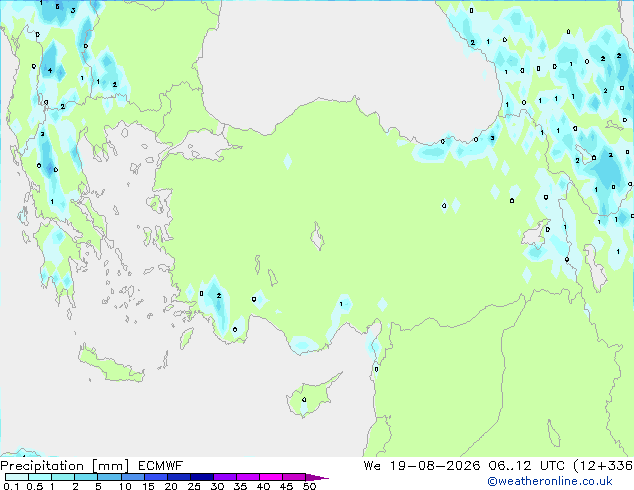Click the 0.1 mm legend color swatch
This screenshot has width=634, height=490.
click(17, 477)
